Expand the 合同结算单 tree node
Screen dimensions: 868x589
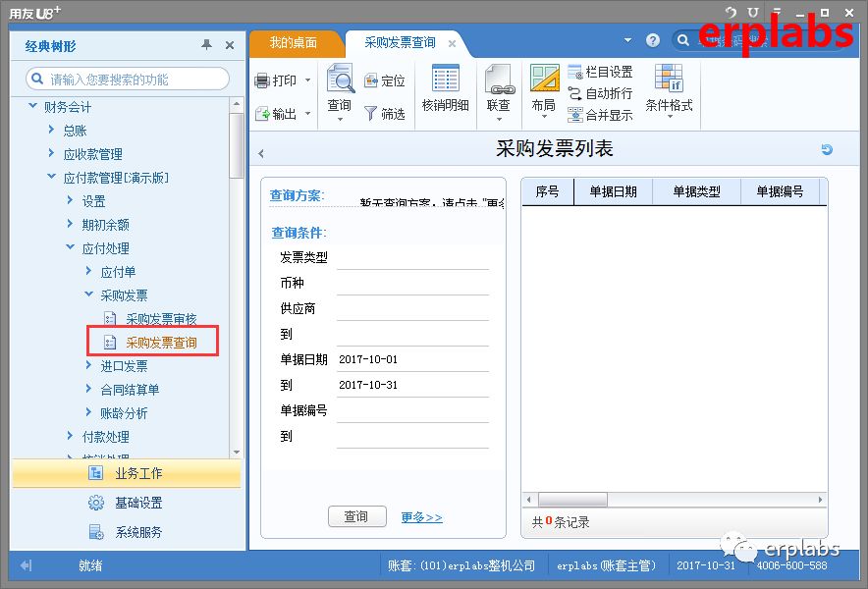click(x=89, y=388)
